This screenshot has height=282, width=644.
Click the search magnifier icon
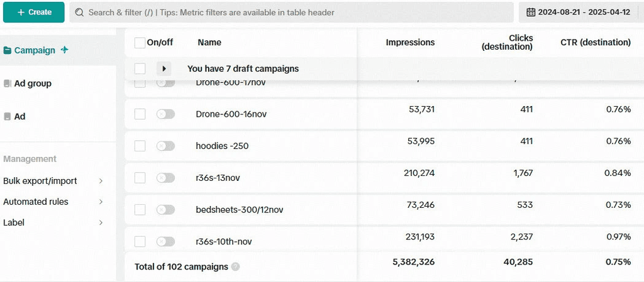[x=80, y=13]
